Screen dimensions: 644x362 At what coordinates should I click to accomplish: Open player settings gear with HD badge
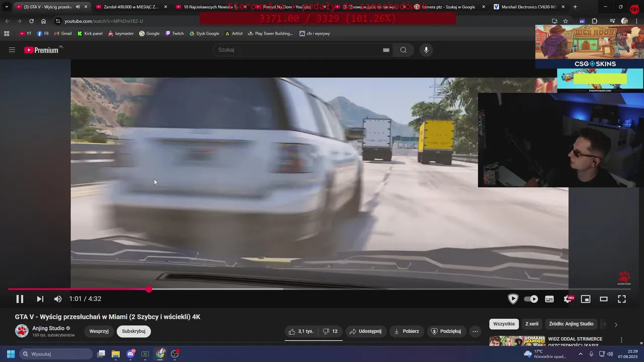coord(568,299)
